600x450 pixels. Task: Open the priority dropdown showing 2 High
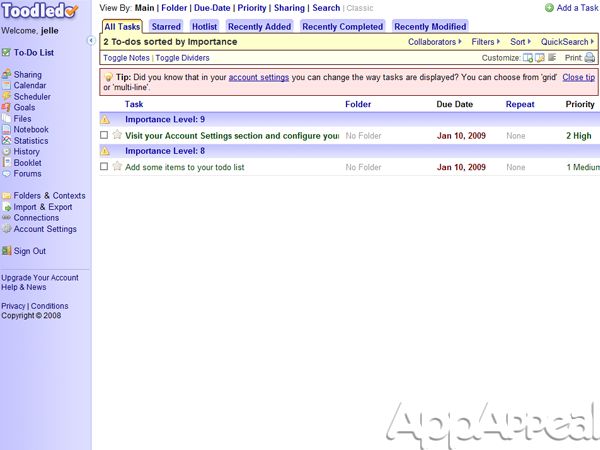click(x=579, y=136)
